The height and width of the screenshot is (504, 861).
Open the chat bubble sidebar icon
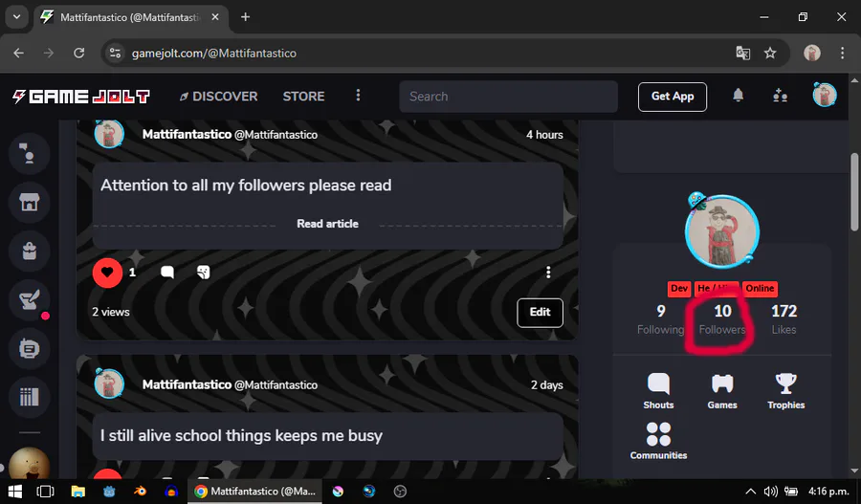point(30,349)
